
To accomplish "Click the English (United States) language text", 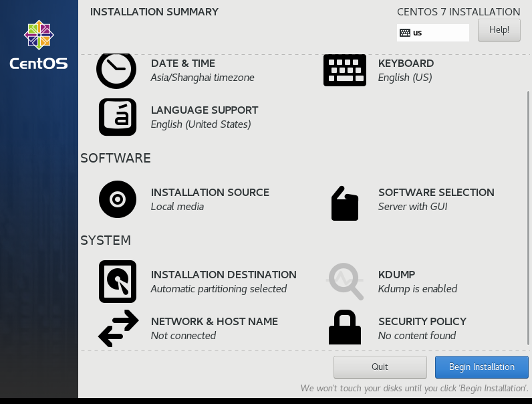I will (x=201, y=124).
